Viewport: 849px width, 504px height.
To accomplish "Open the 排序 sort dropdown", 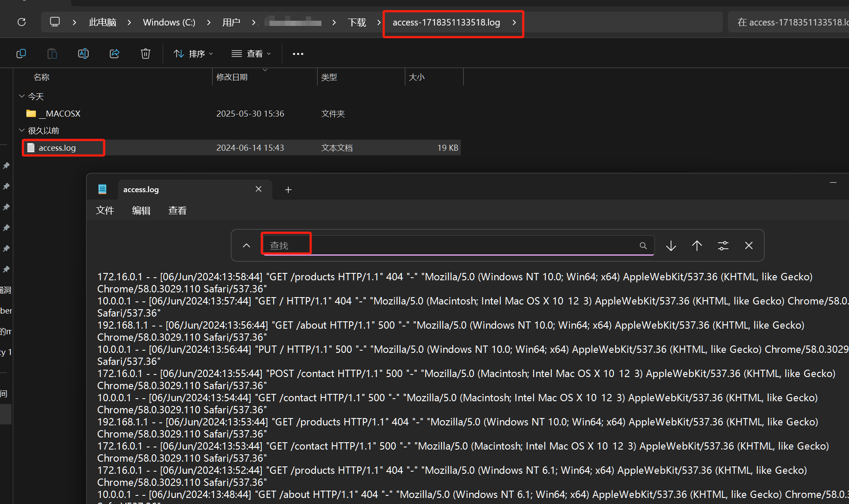I will point(193,54).
